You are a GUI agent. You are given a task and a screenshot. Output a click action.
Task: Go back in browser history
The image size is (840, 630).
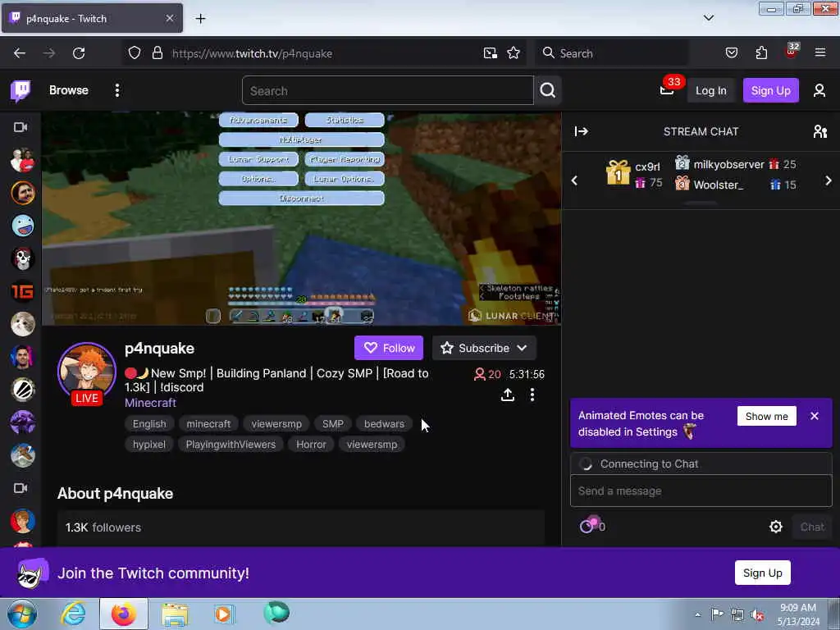point(20,53)
